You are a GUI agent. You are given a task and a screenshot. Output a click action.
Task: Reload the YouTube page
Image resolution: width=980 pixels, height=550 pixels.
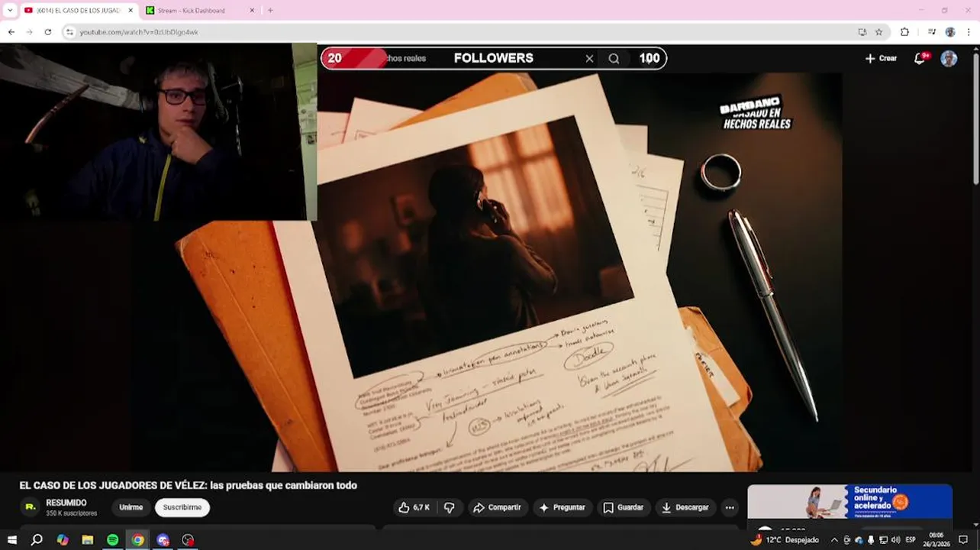(x=47, y=32)
